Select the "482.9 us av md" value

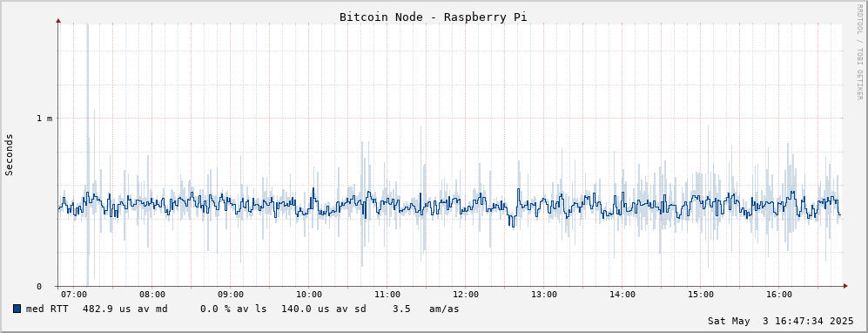[125, 309]
